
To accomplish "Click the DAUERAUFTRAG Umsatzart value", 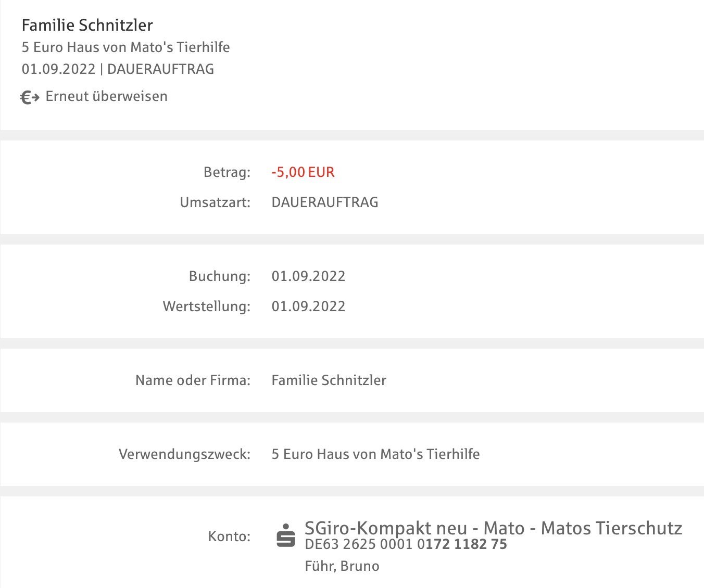I will point(325,202).
